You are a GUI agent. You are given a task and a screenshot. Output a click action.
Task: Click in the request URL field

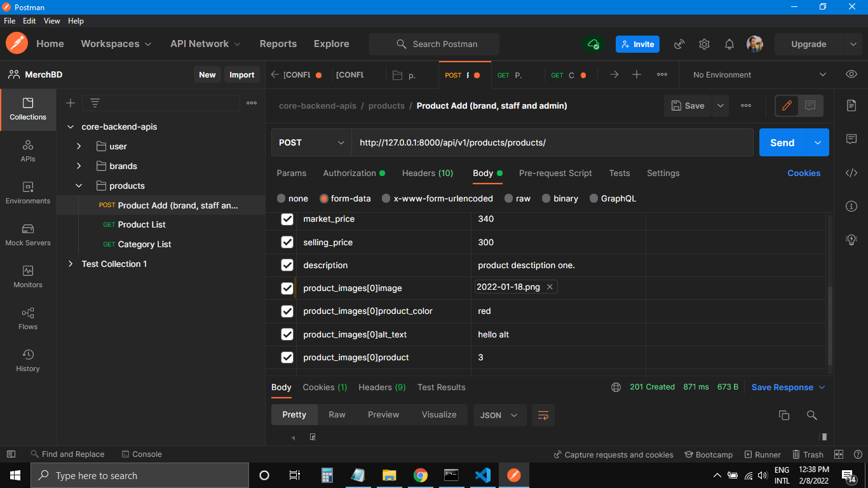(x=552, y=142)
